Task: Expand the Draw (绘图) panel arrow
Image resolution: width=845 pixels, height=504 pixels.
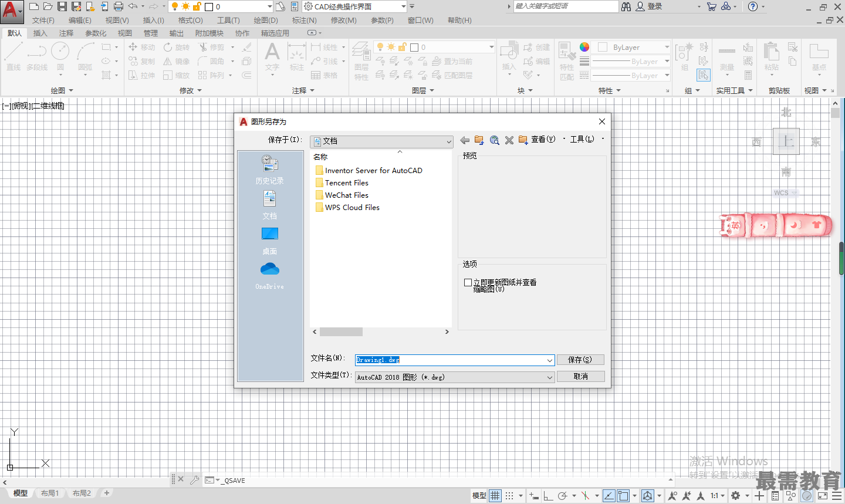Action: (71, 91)
